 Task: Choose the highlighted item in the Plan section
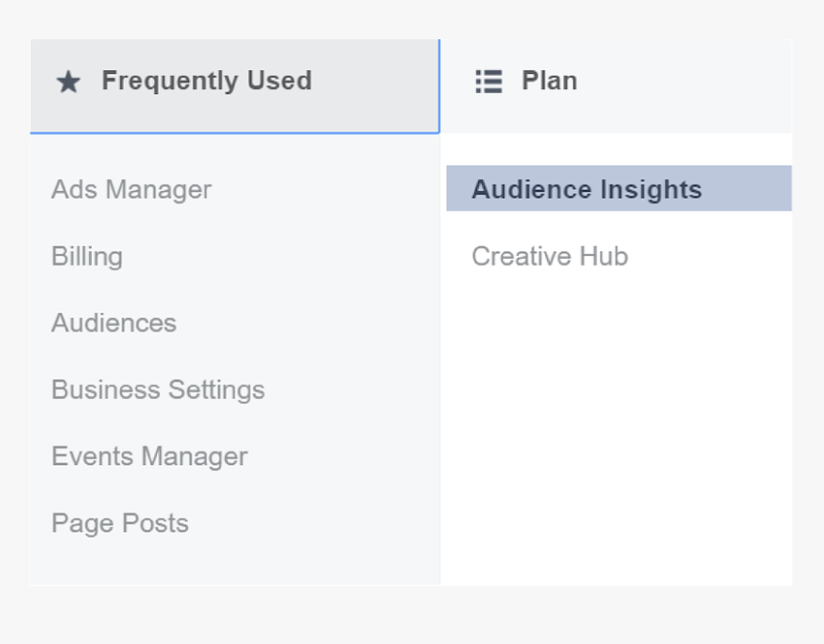586,190
